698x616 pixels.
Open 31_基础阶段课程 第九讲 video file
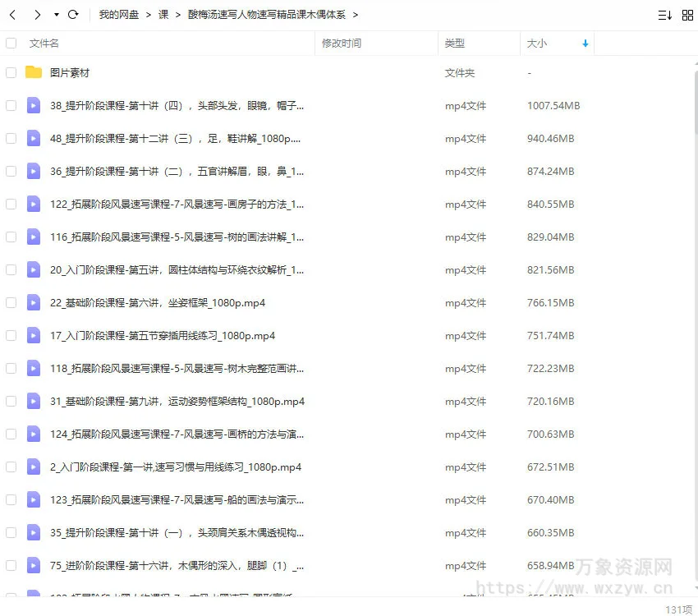pyautogui.click(x=177, y=401)
